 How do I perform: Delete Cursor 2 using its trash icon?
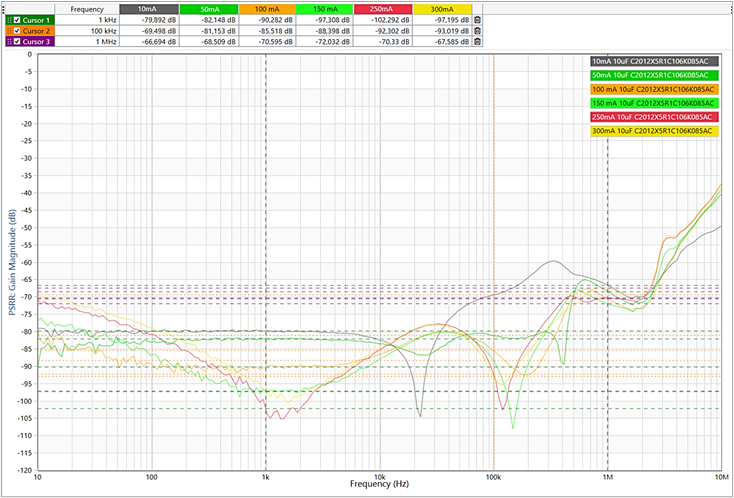pyautogui.click(x=478, y=31)
